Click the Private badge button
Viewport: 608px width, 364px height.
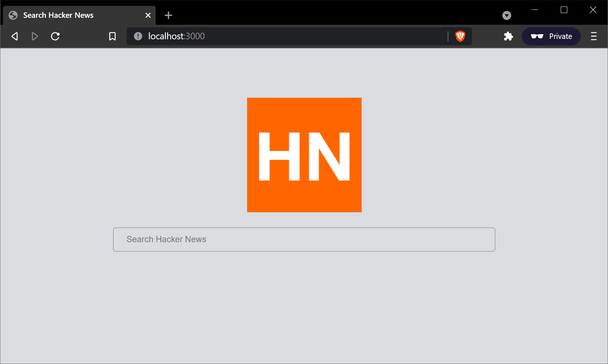click(x=551, y=36)
